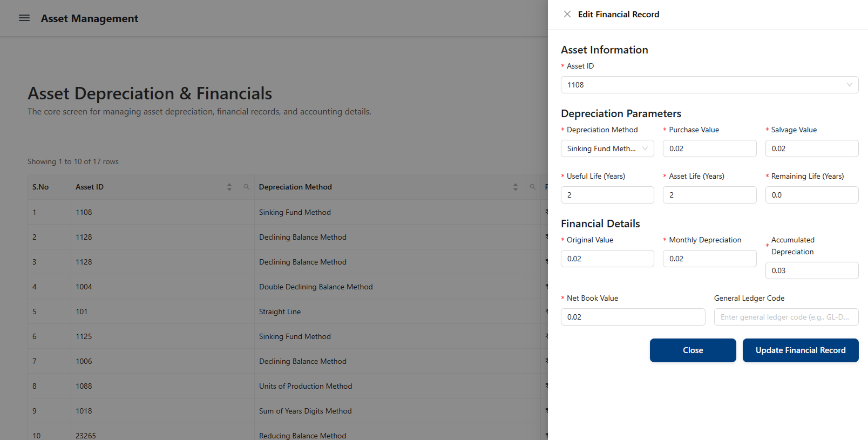
Task: Expand the Asset ID dropdown
Action: pos(709,85)
